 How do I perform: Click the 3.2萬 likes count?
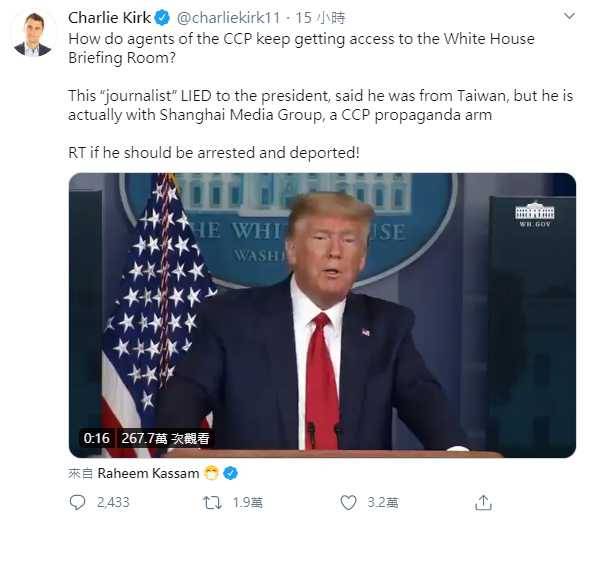(x=383, y=503)
